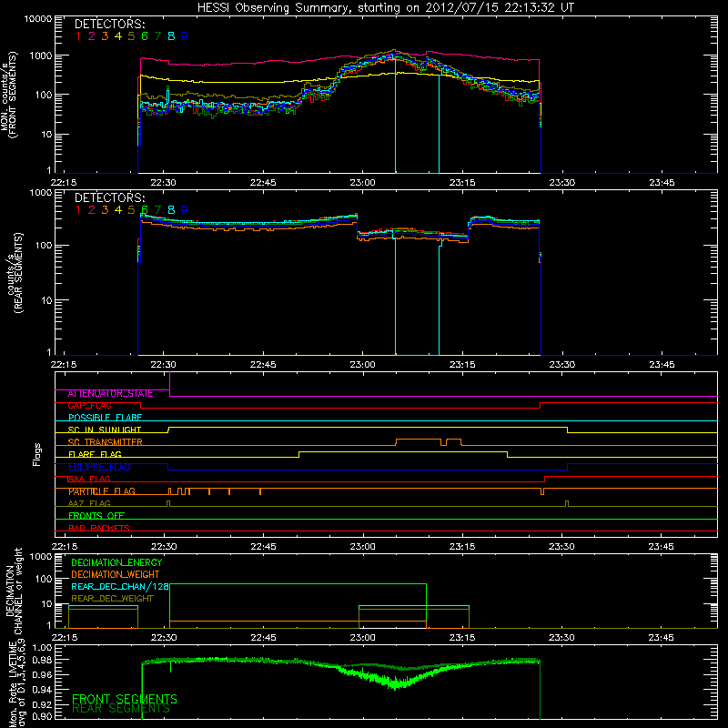Screen dimensions: 728x728
Task: Click the POSSIBLE_FLARE flag label
Action: coord(105,418)
